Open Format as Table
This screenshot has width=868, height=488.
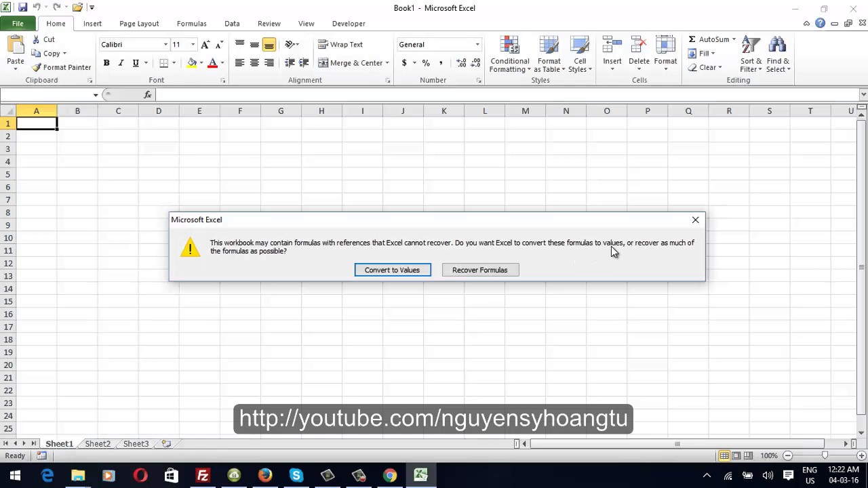549,54
